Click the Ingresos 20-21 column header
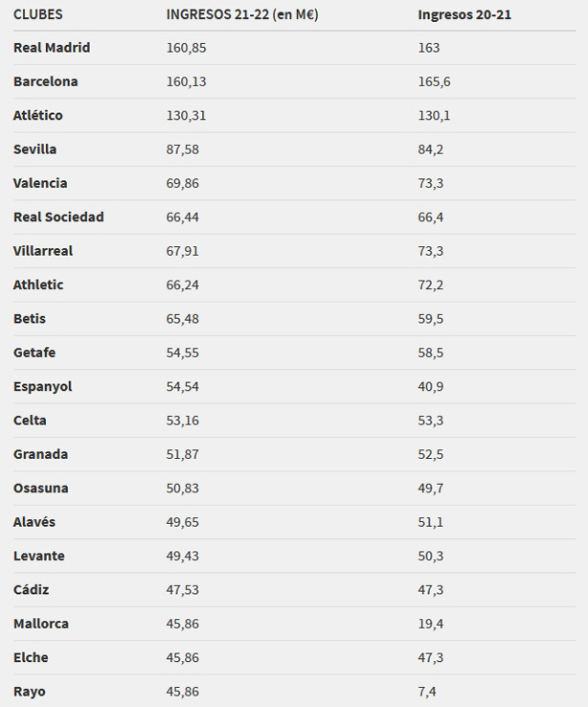This screenshot has width=588, height=707. tap(464, 14)
